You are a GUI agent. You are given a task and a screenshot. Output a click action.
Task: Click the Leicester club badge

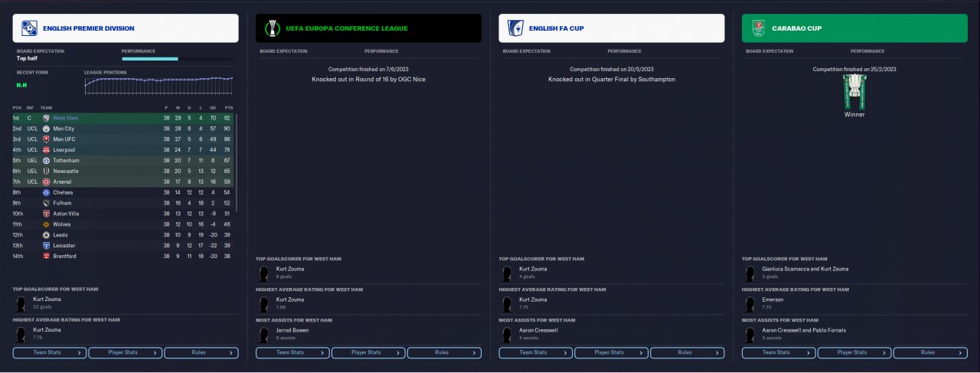46,245
